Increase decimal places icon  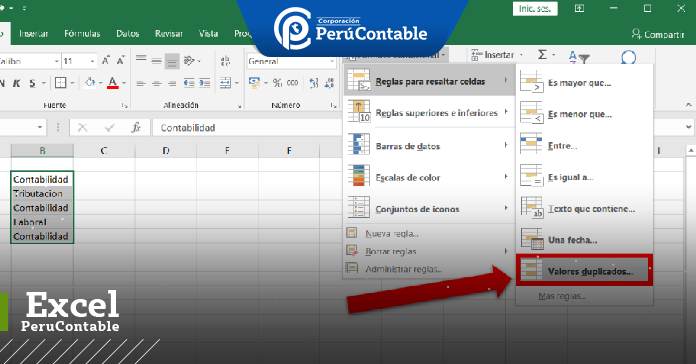click(314, 83)
